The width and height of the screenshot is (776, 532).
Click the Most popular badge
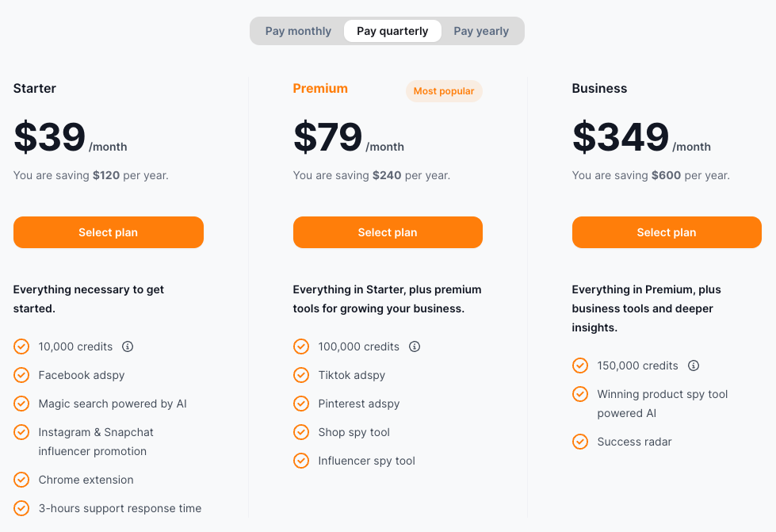pyautogui.click(x=444, y=90)
